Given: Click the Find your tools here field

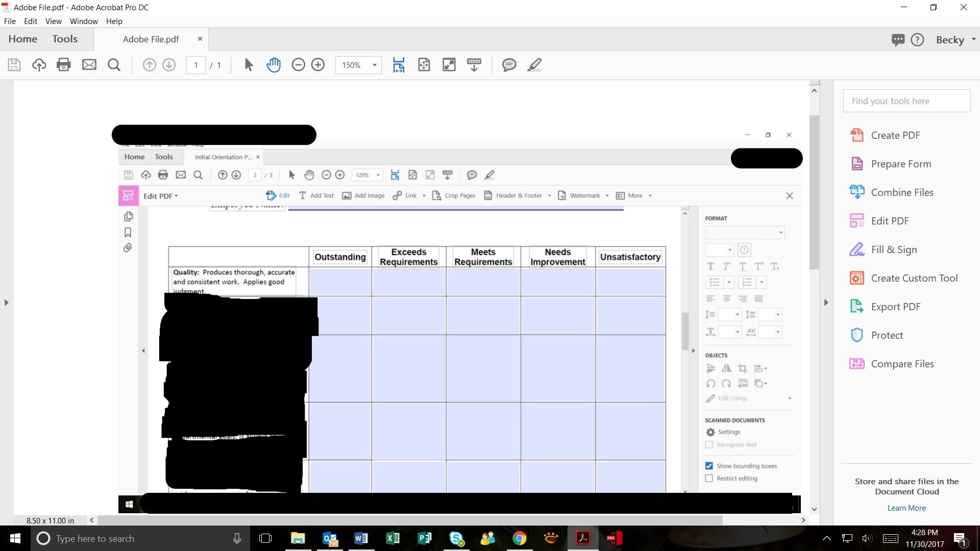Looking at the screenshot, I should (x=906, y=101).
